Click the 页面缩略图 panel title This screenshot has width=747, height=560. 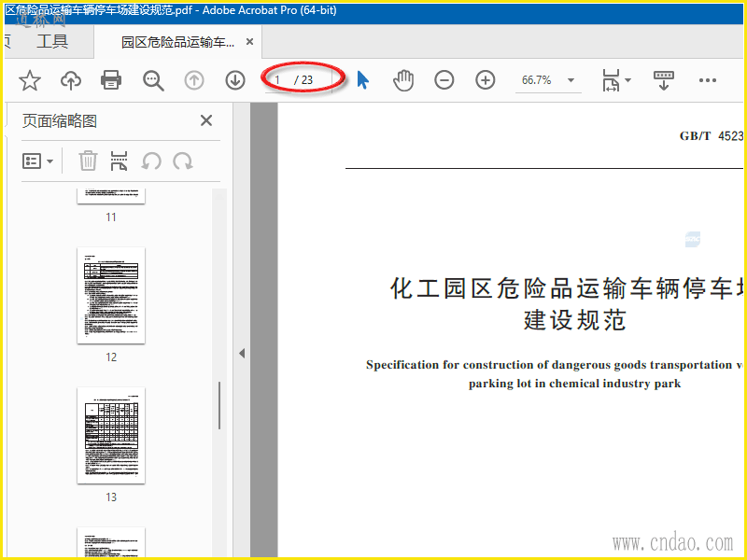click(x=60, y=121)
